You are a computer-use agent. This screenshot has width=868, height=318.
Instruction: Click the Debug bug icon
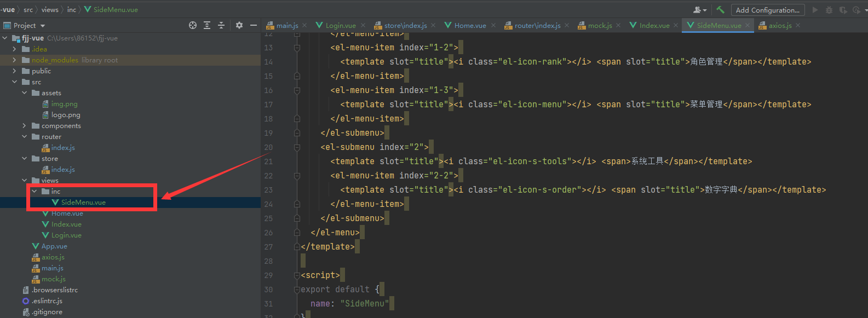tap(829, 10)
